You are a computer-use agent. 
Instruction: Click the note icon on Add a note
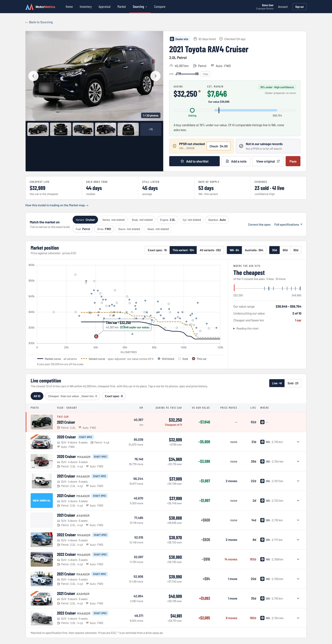227,161
